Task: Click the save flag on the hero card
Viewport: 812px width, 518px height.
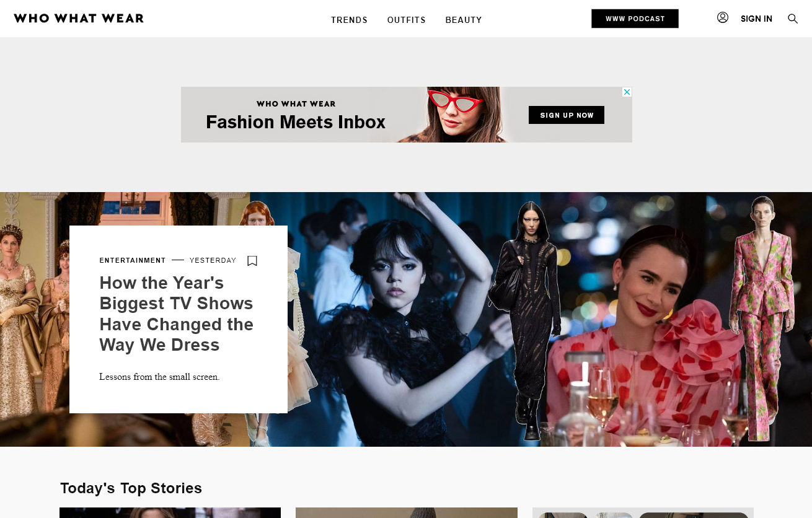Action: tap(252, 261)
